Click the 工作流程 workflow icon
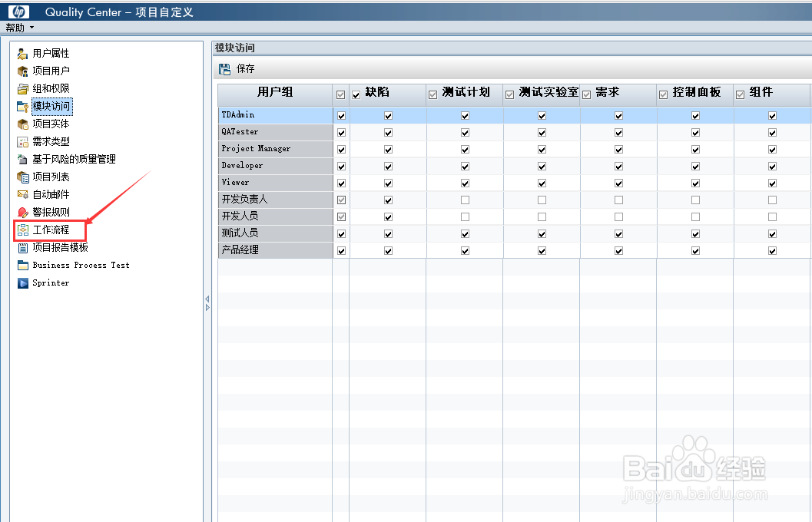The width and height of the screenshot is (812, 522). point(23,230)
